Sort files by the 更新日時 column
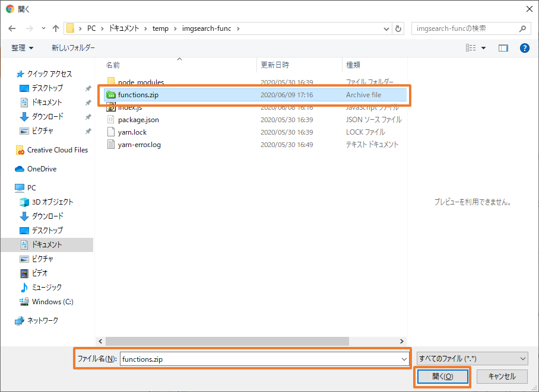 tap(275, 65)
